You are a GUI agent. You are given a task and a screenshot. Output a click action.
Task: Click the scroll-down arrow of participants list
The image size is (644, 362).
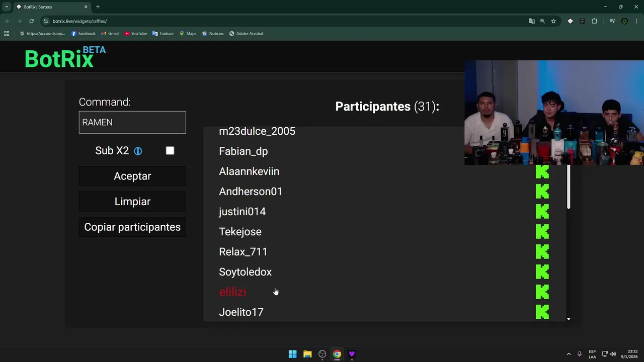(x=569, y=319)
